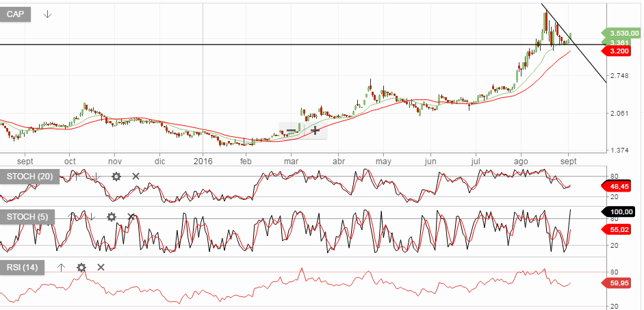Screen dimensions: 644x310
Task: Select the RSI (14) indicator label
Action: 23,267
